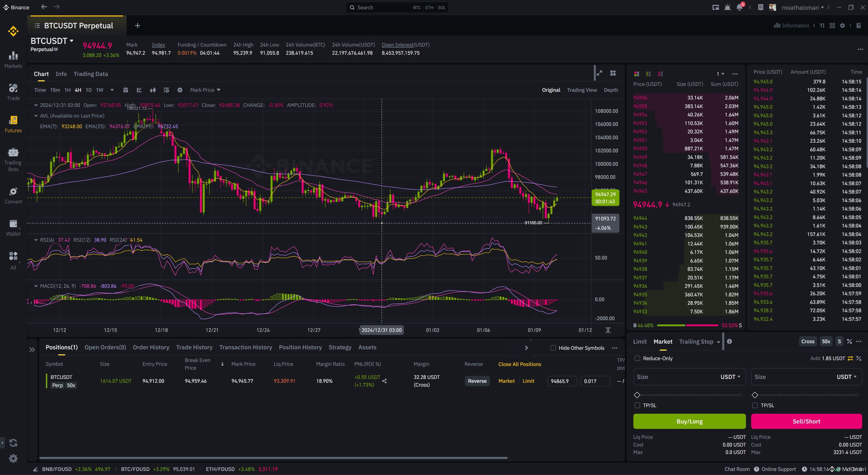Share the BTCUSDT position PNL
The image size is (868, 475).
click(384, 381)
